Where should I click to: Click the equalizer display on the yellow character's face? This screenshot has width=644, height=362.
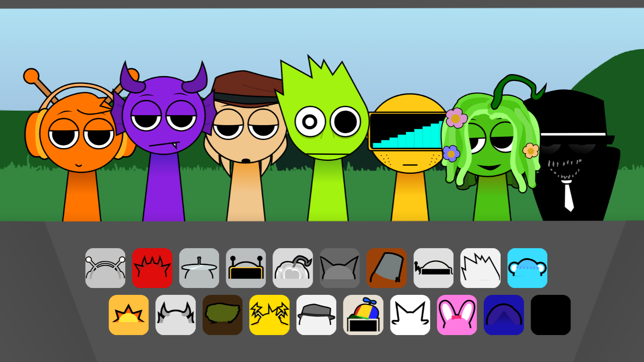[x=407, y=129]
